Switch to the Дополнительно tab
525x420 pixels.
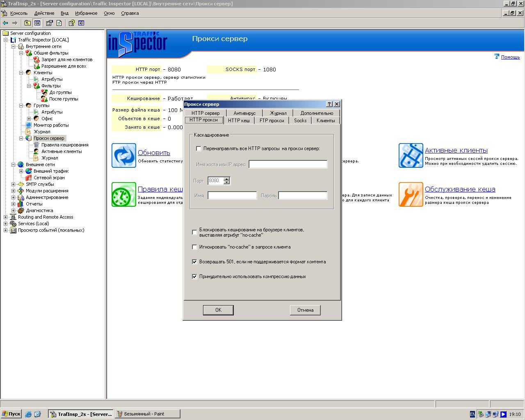coord(317,113)
